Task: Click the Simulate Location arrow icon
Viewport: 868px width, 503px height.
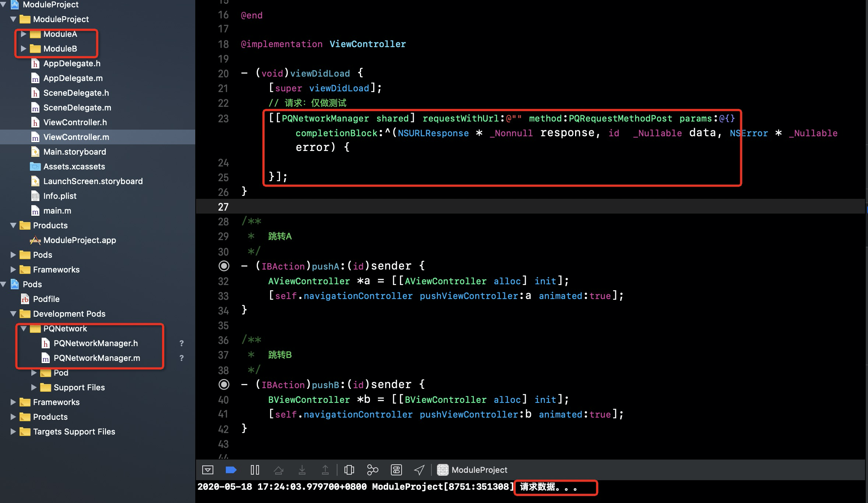Action: (419, 470)
